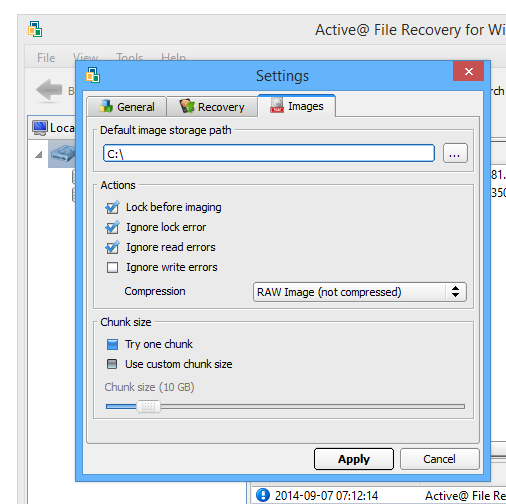Choose Use custom chunk size option
The image size is (506, 504).
(x=112, y=364)
